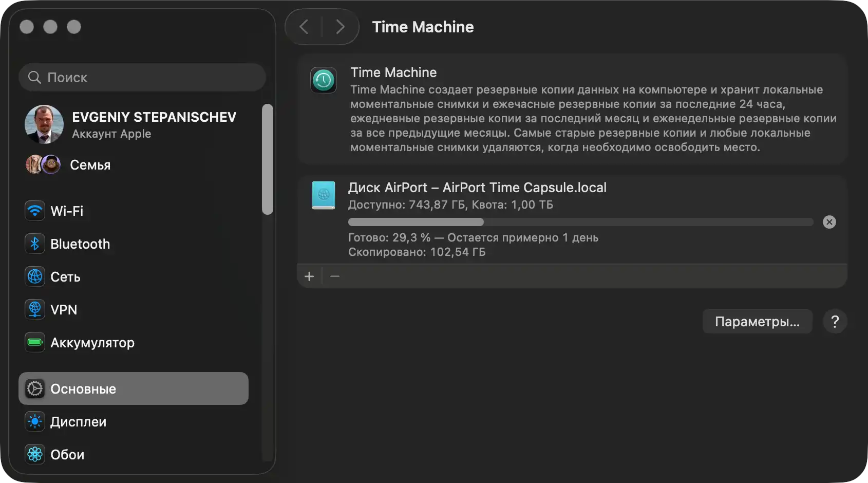Cancel the backup with the X button
Screen dimensions: 868x483
tap(829, 222)
